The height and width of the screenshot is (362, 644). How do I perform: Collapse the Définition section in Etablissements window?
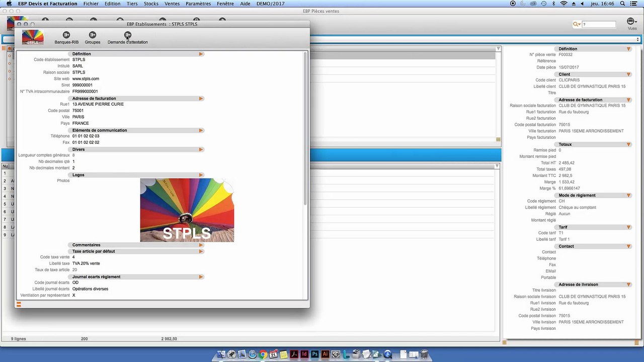point(201,54)
